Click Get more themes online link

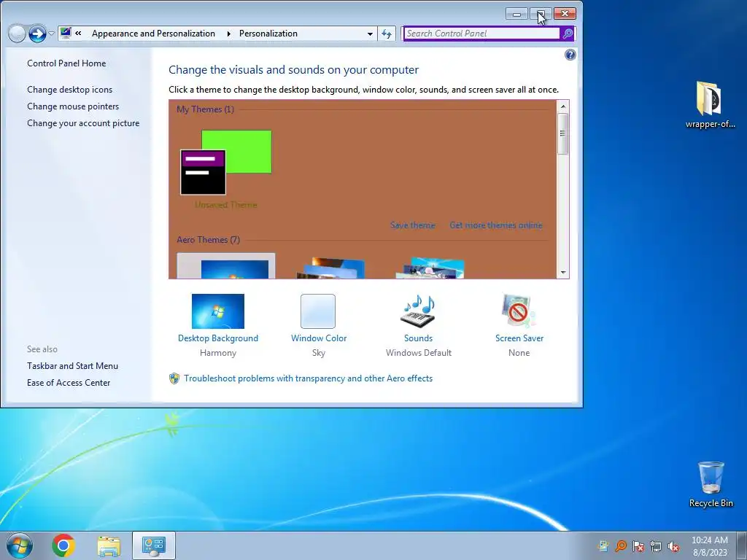[x=496, y=225]
